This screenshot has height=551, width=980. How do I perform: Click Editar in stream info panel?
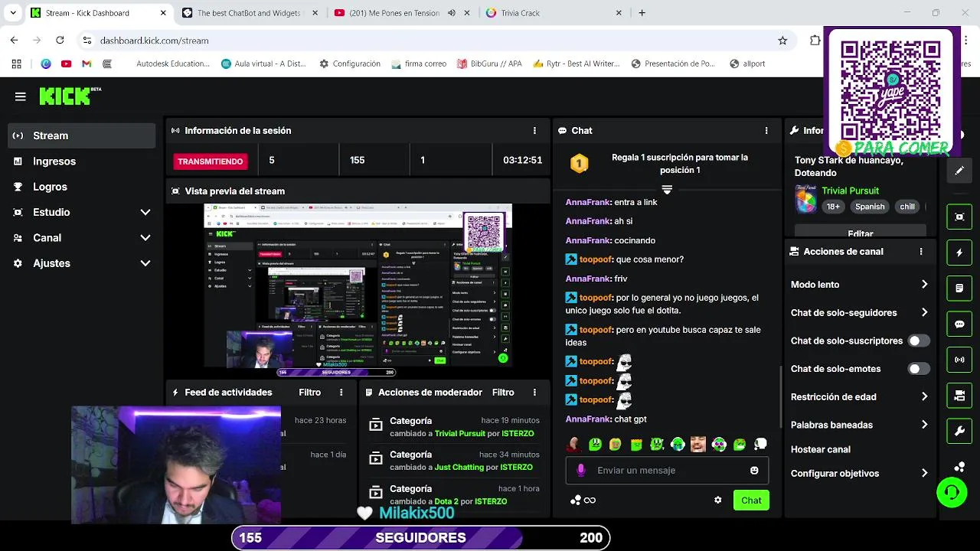[x=861, y=233]
